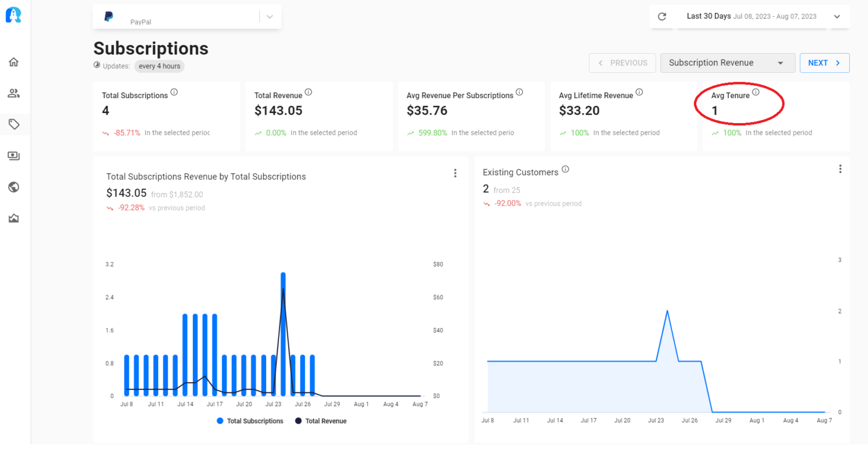Open the Existing Customers chart kebab menu
Screen dimensions: 868x455
pyautogui.click(x=840, y=169)
